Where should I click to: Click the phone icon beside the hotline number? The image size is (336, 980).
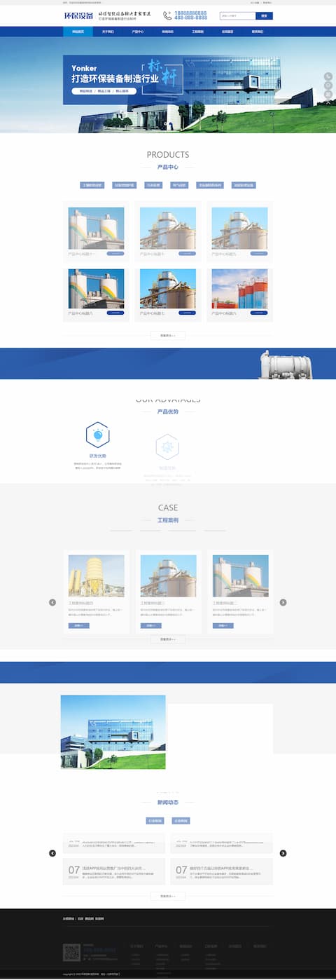click(x=168, y=15)
